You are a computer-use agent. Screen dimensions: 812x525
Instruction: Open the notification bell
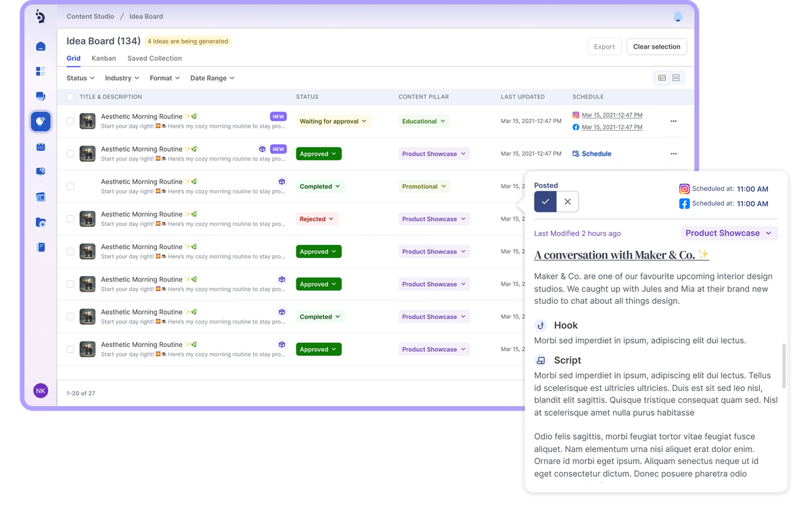tap(677, 16)
